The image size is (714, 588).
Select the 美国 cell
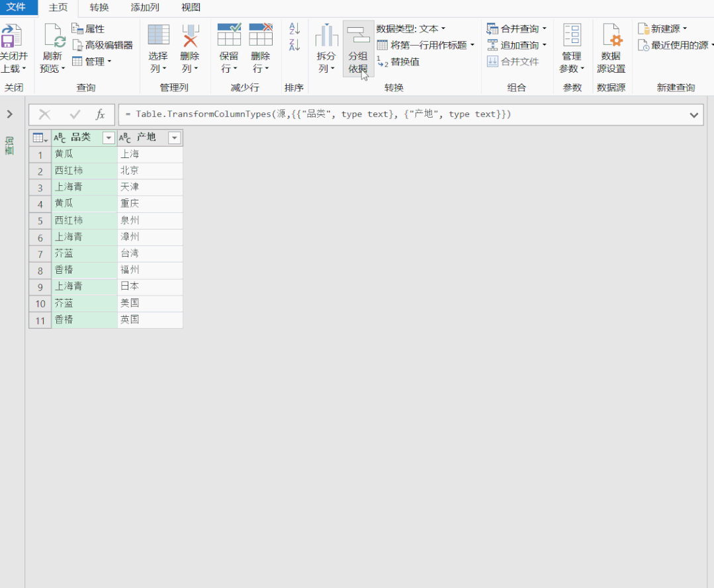[x=150, y=303]
